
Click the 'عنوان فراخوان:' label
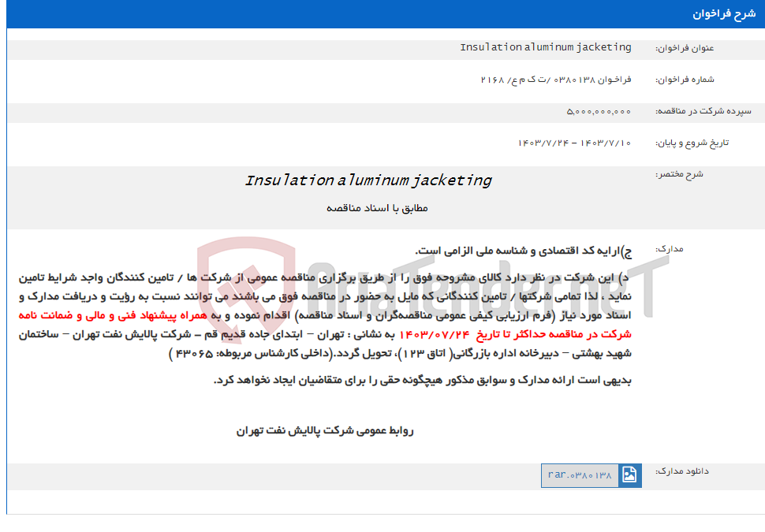pyautogui.click(x=685, y=48)
